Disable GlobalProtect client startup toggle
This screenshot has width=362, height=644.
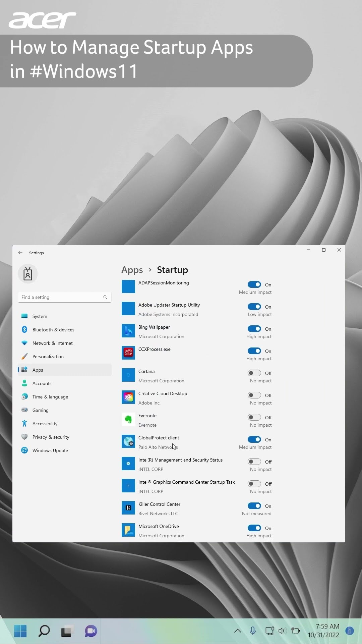(x=254, y=439)
